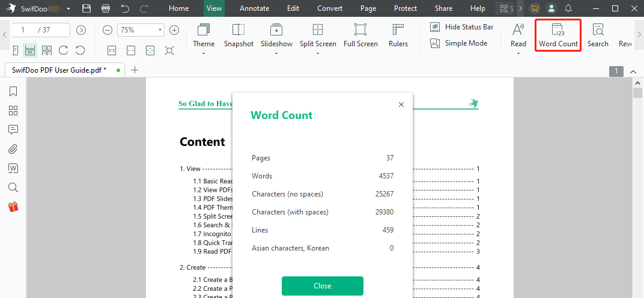
Task: Click the page number field showing 1
Action: click(x=41, y=29)
